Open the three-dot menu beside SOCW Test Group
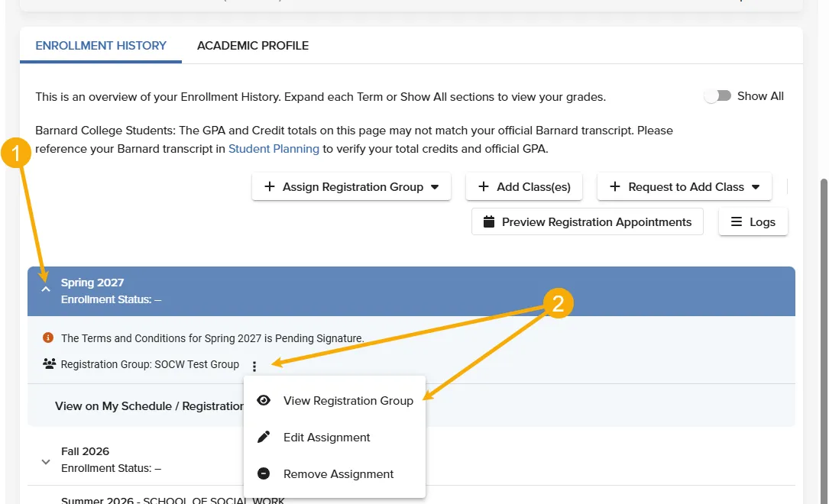 coord(254,366)
